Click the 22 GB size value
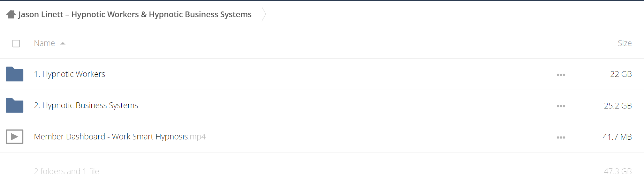The width and height of the screenshot is (644, 193). (x=621, y=74)
